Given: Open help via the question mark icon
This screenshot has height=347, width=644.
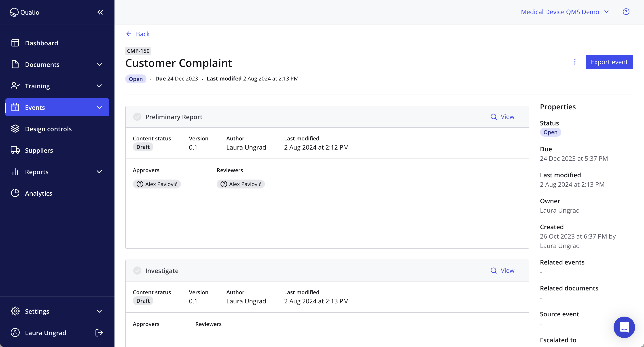Looking at the screenshot, I should (626, 11).
